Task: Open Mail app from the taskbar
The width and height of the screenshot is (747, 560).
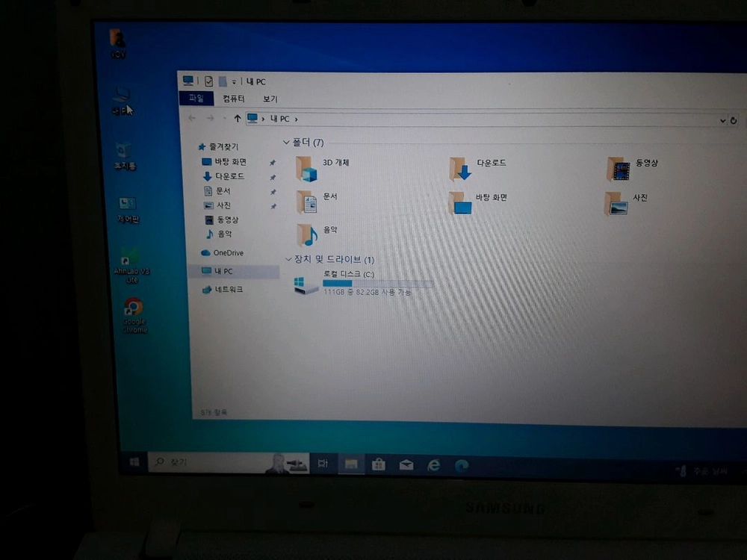Action: click(x=406, y=464)
